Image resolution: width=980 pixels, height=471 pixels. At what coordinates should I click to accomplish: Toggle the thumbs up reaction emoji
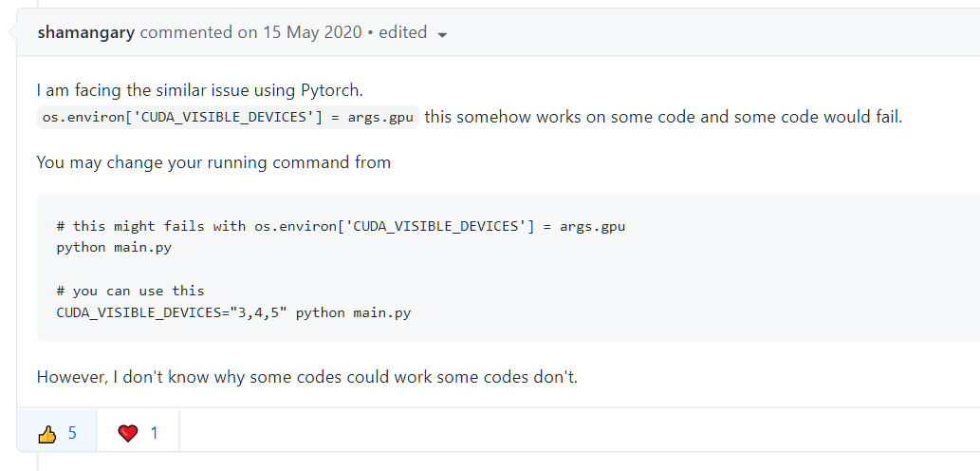point(46,433)
